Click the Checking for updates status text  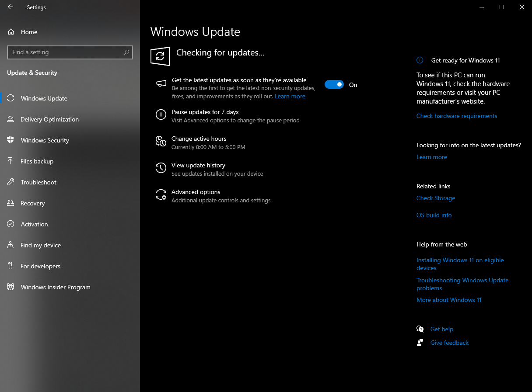click(x=220, y=53)
